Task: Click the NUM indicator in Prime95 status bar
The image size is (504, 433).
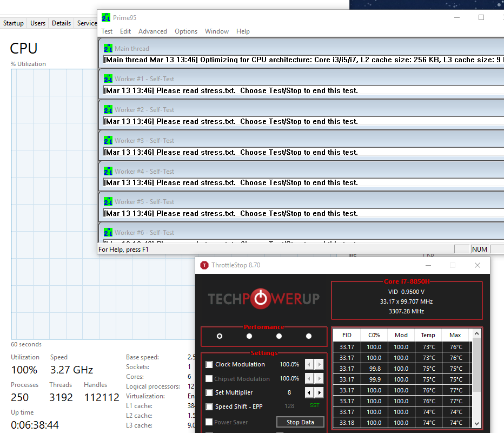Action: click(480, 250)
